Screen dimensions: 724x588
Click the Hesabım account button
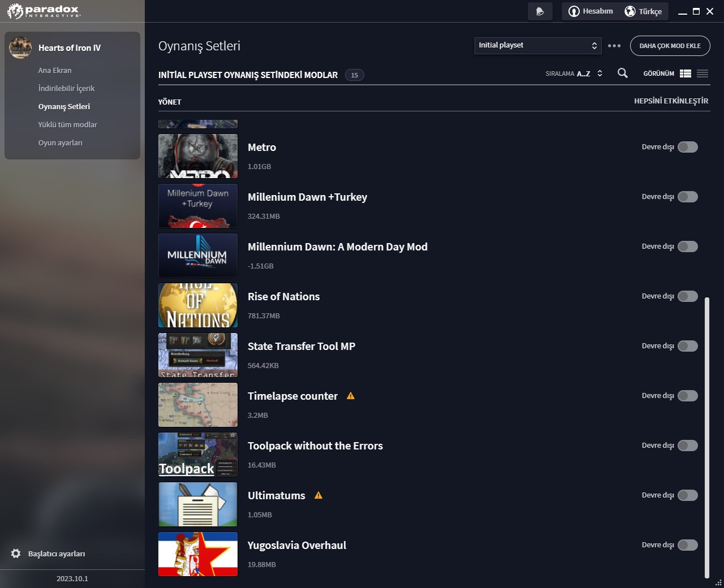click(591, 11)
